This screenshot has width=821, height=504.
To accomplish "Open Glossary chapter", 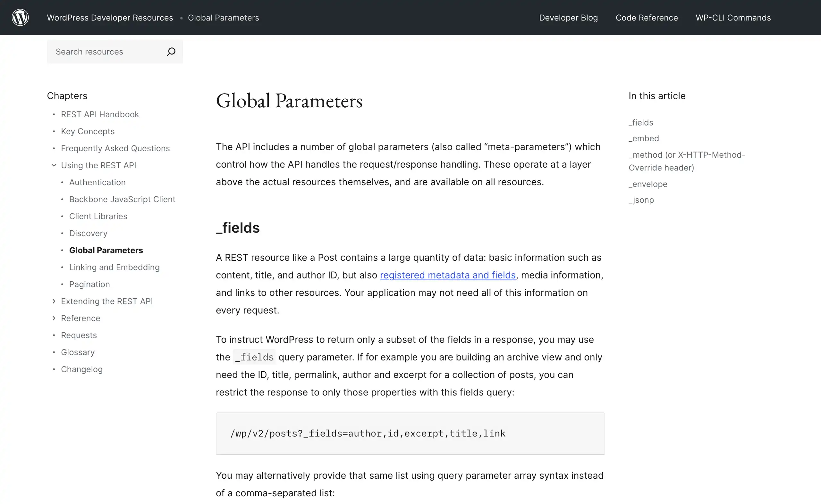I will click(78, 352).
